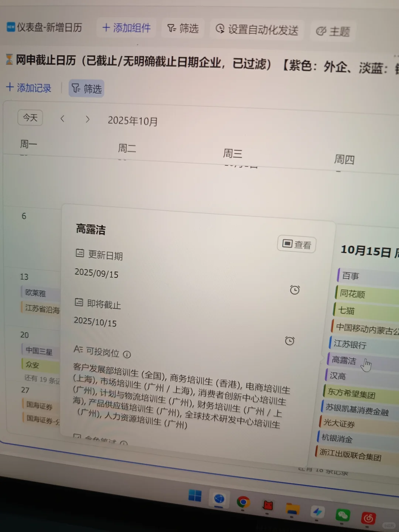Open NetEase Music red taskbar icon
Screen dimensions: 399x532
pyautogui.click(x=368, y=518)
